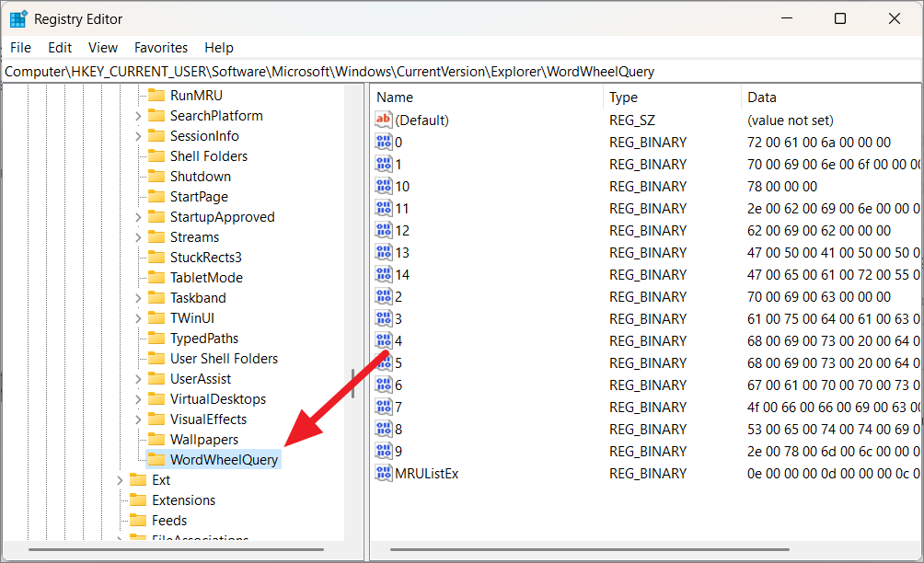Click the binary icon for value 14

(384, 274)
